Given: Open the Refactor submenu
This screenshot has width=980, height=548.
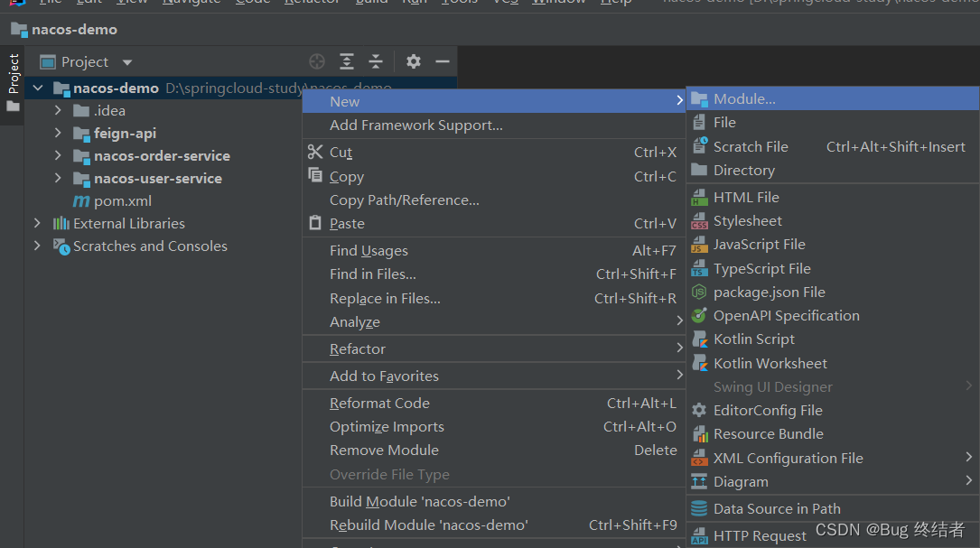Looking at the screenshot, I should pyautogui.click(x=494, y=348).
